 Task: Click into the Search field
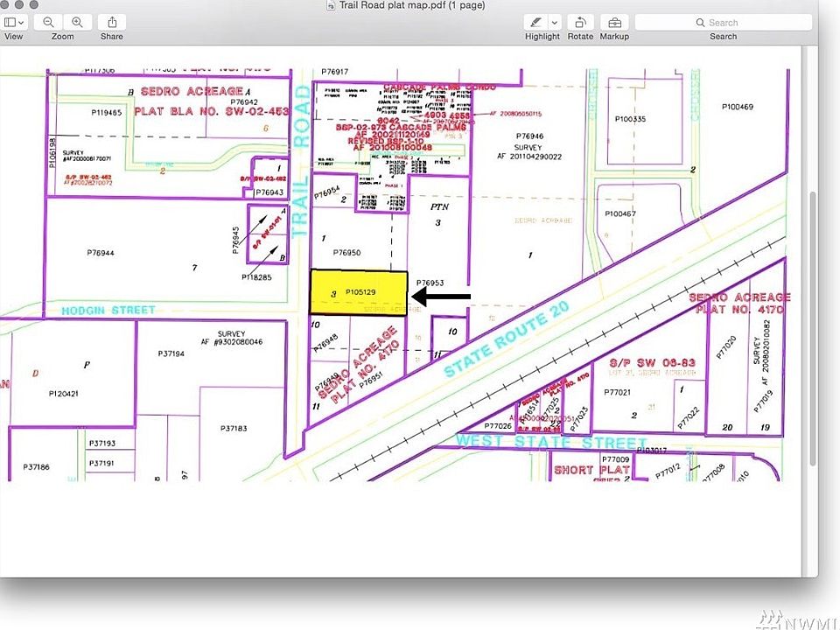point(724,23)
